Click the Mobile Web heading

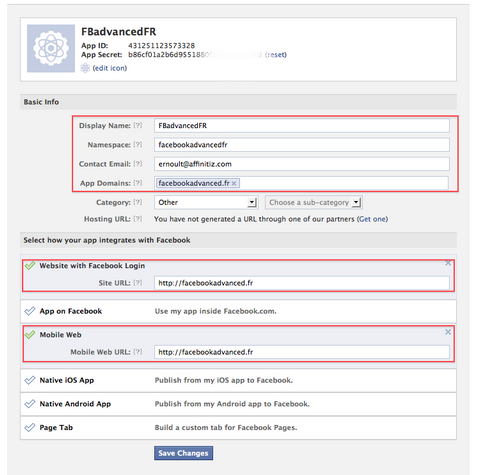(60, 335)
